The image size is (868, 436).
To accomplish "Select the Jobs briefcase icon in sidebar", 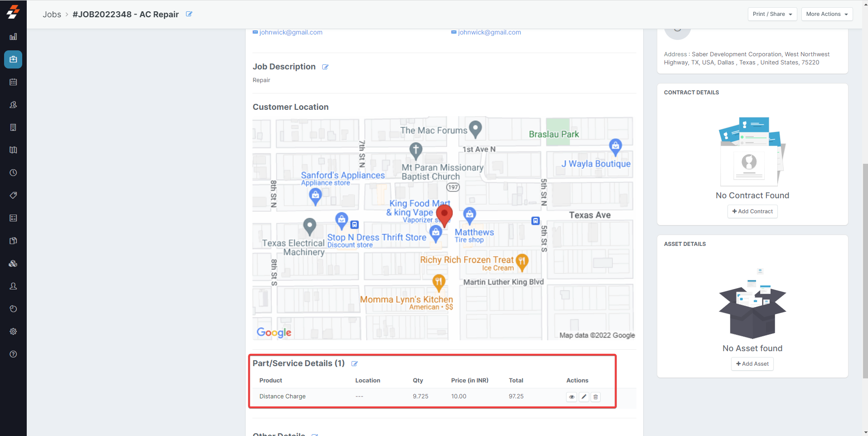I will tap(13, 59).
